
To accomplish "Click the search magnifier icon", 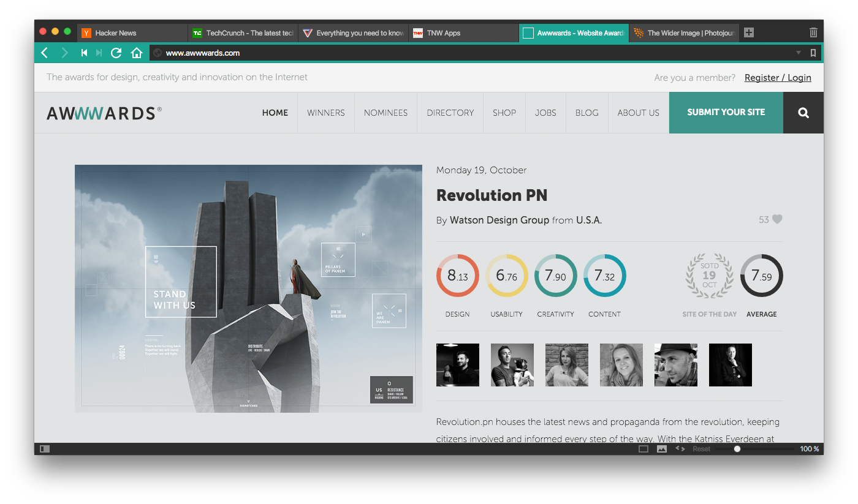I will point(803,113).
